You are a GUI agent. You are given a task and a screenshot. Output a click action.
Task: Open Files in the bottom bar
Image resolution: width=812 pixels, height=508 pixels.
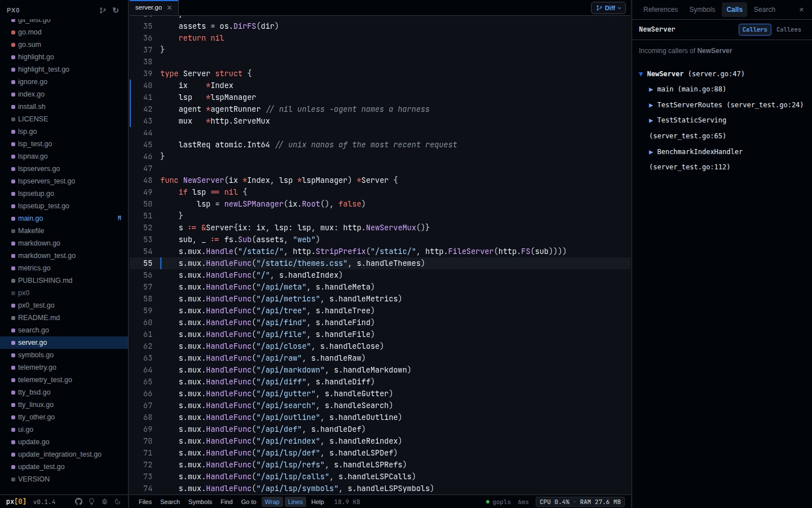(145, 502)
